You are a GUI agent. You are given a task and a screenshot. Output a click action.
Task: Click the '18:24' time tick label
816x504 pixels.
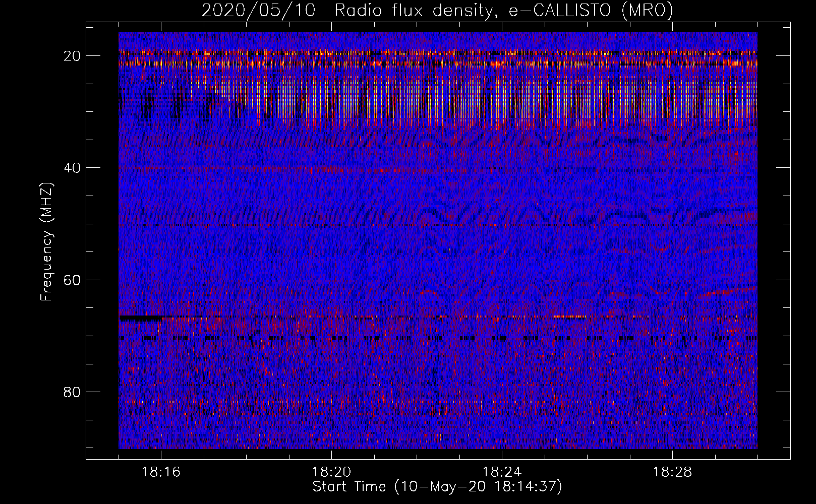[502, 472]
